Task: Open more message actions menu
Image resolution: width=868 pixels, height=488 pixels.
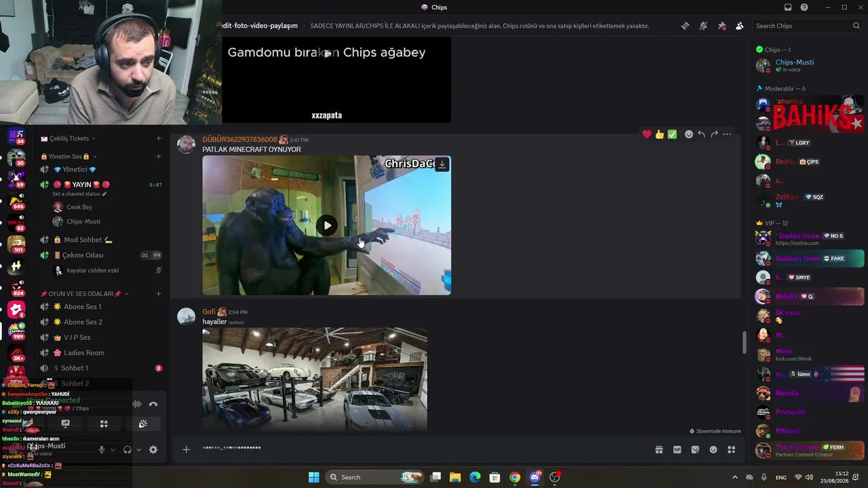Action: coord(727,134)
